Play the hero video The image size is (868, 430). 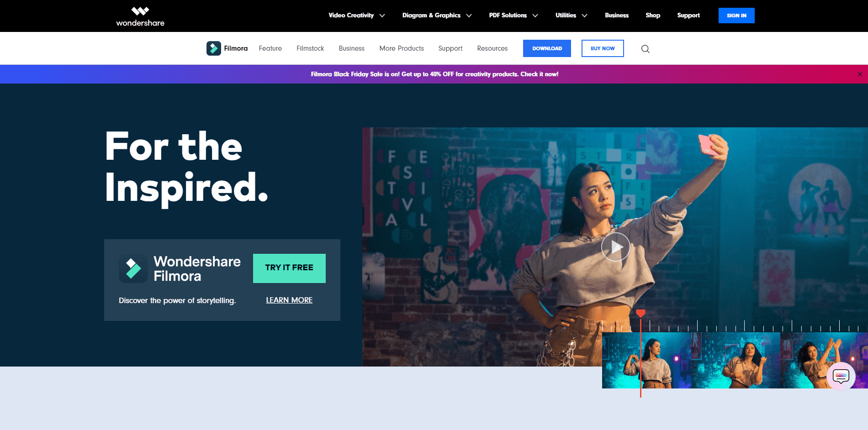tap(615, 247)
